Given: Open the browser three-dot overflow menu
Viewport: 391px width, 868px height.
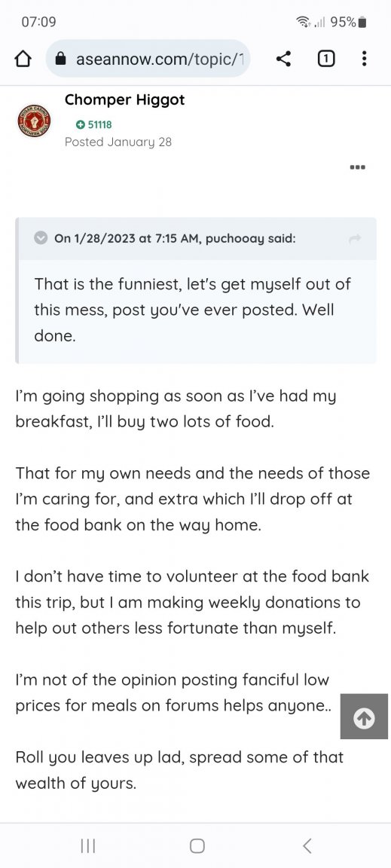Looking at the screenshot, I should 363,59.
